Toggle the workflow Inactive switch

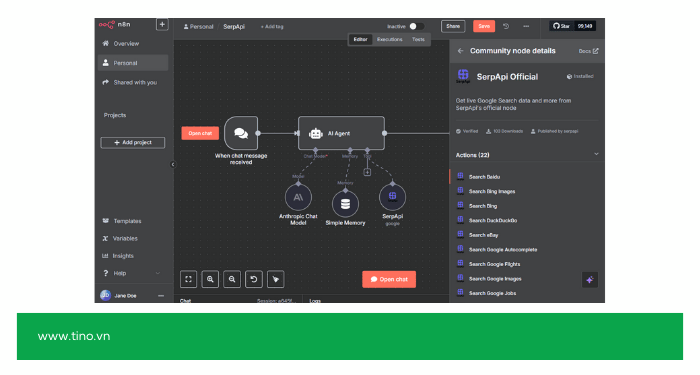416,26
